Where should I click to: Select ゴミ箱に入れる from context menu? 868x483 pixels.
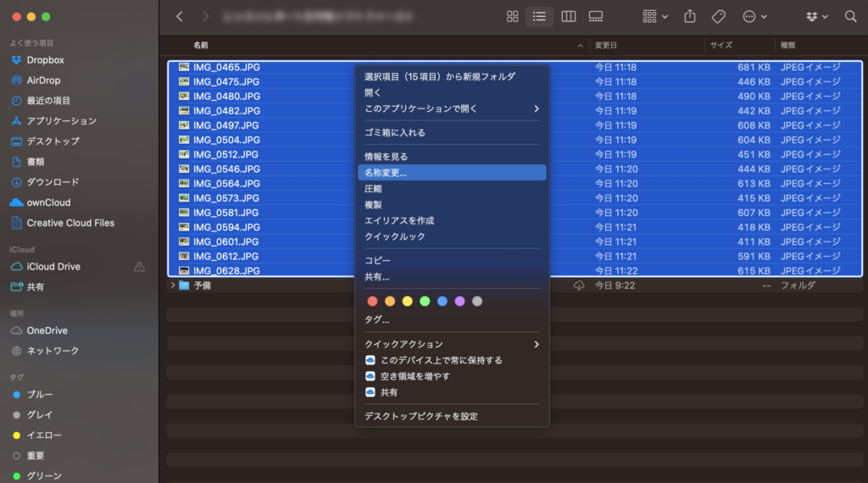395,132
